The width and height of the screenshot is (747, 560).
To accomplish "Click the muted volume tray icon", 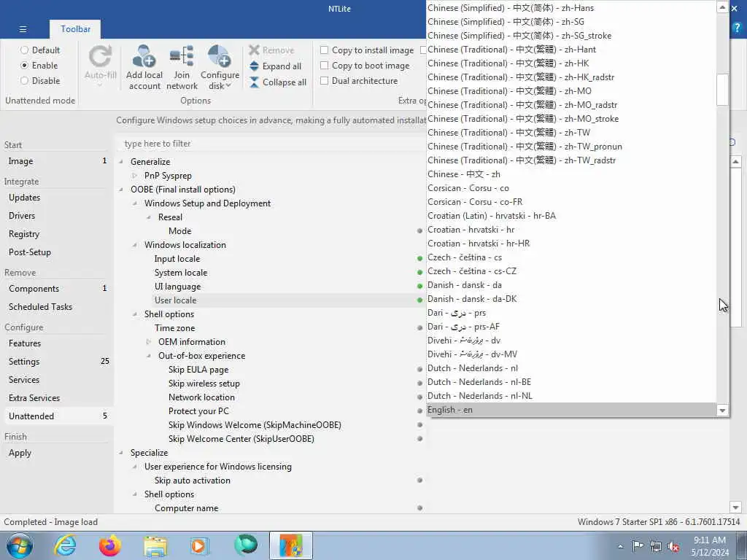I will pyautogui.click(x=673, y=547).
